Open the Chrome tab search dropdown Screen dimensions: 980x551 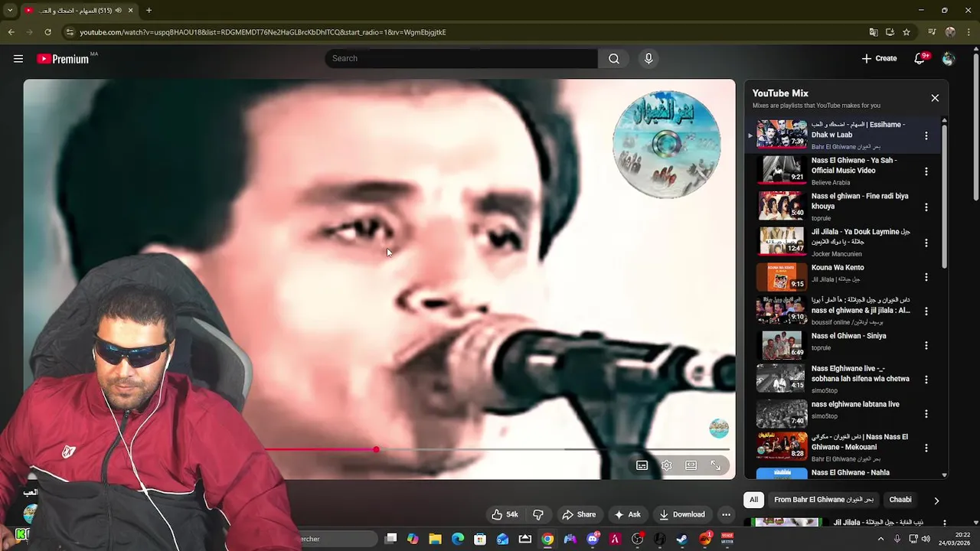coord(10,11)
